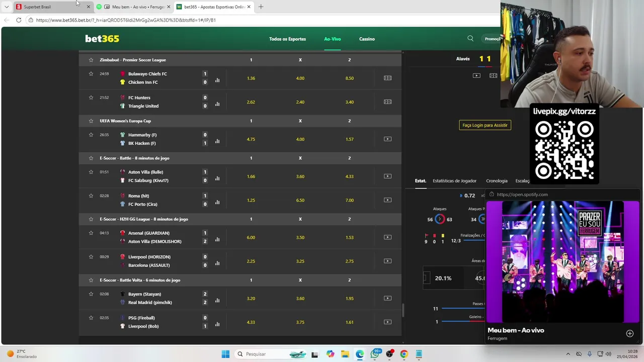Open stats icon for Hammarby match
Image resolution: width=644 pixels, height=362 pixels.
point(217,141)
